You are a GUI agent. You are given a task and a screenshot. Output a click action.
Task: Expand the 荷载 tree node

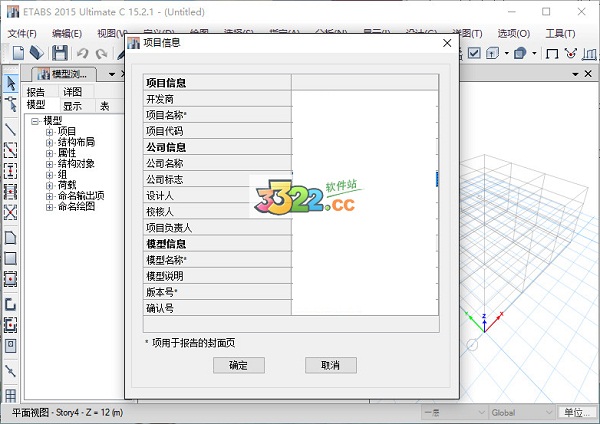(x=49, y=186)
